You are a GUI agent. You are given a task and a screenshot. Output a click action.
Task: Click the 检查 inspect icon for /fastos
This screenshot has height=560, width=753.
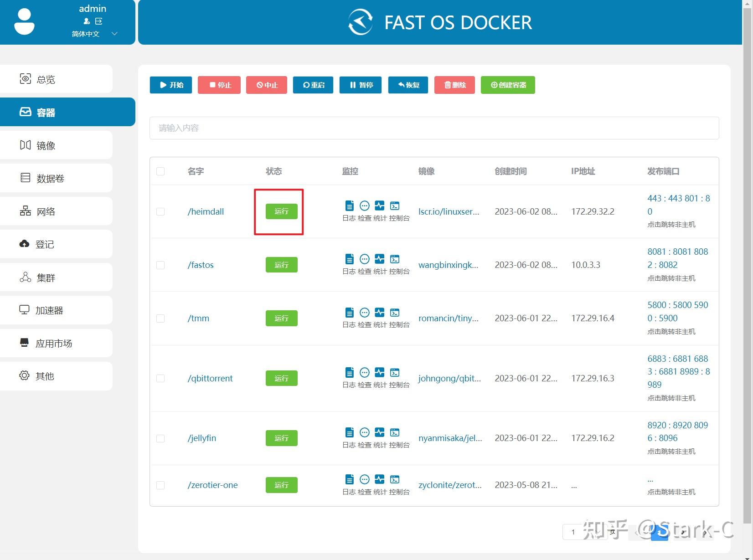364,259
